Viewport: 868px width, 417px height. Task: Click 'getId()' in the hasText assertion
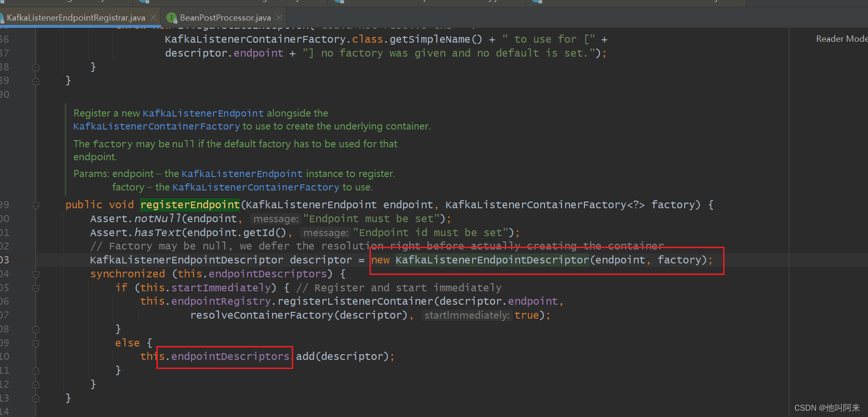(x=265, y=233)
